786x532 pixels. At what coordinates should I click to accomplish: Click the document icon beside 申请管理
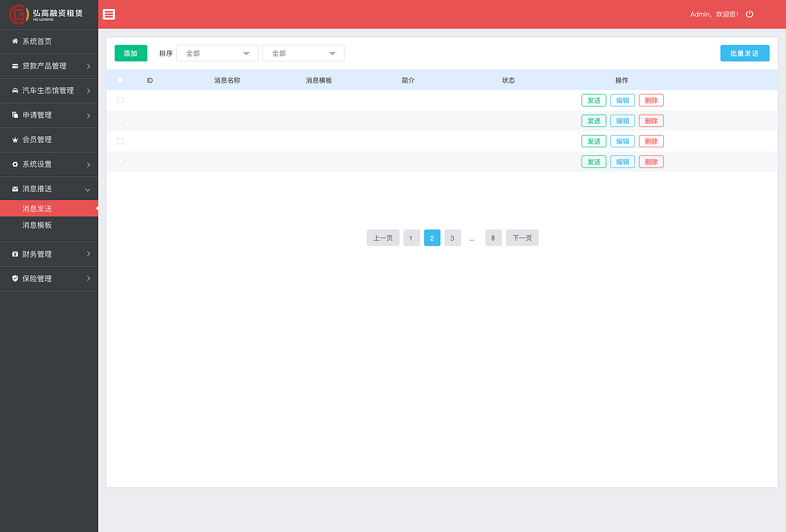(x=15, y=115)
